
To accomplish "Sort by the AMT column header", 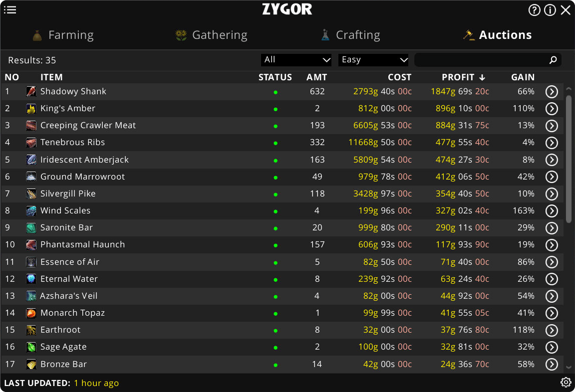I will (x=316, y=77).
